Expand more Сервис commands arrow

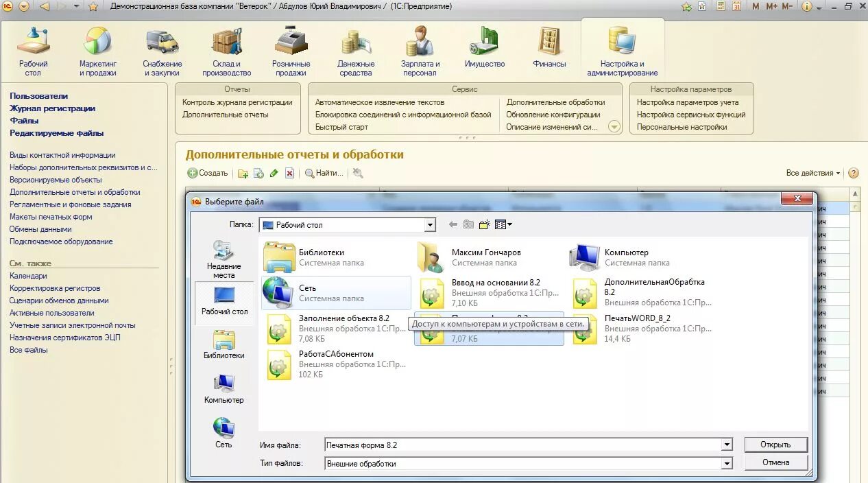pyautogui.click(x=614, y=127)
